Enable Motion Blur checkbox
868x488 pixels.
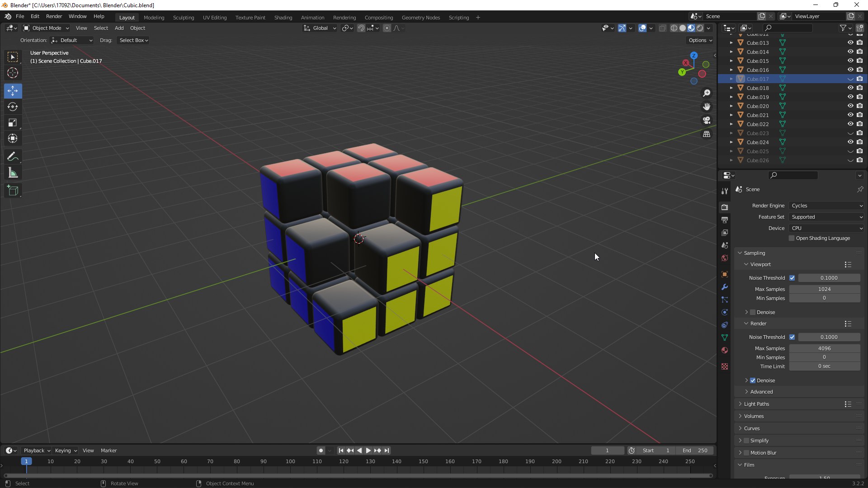pyautogui.click(x=746, y=453)
